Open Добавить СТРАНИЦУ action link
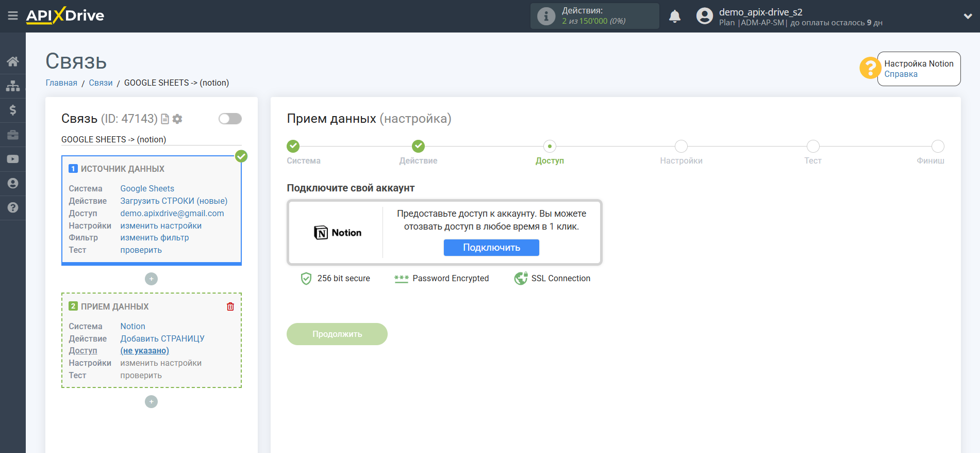This screenshot has height=453, width=980. [x=162, y=338]
